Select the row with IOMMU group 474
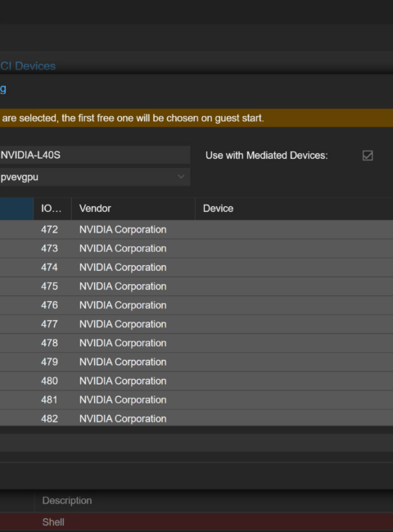The height and width of the screenshot is (532, 393). (x=196, y=268)
